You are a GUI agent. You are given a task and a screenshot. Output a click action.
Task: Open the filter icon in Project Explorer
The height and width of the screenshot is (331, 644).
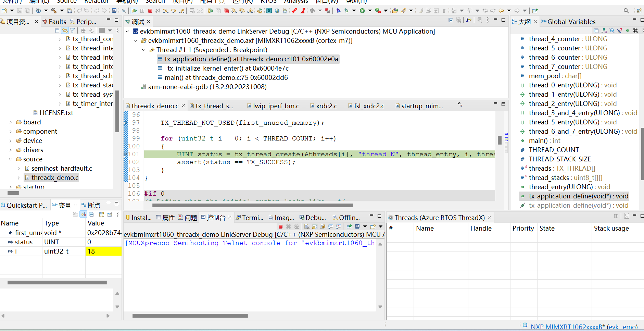[73, 30]
